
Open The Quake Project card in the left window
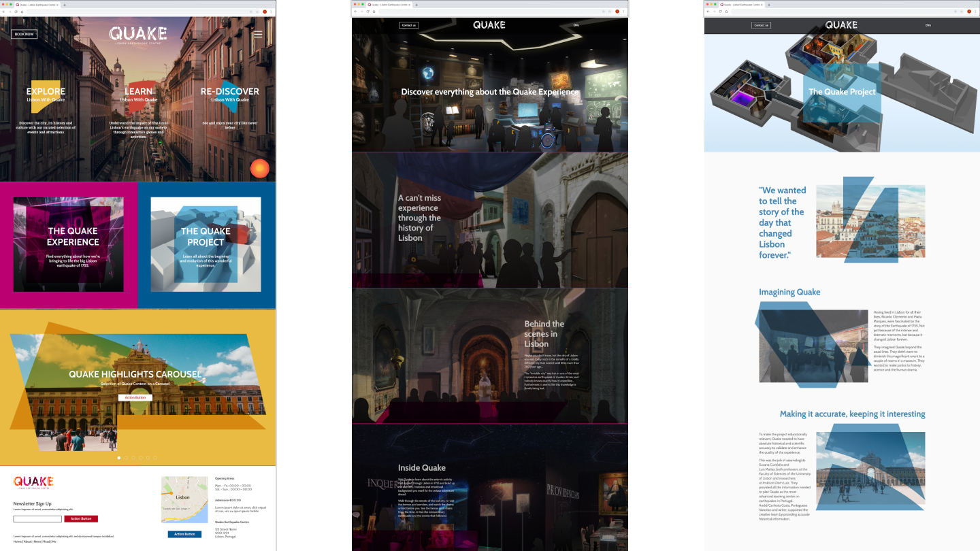pyautogui.click(x=206, y=244)
